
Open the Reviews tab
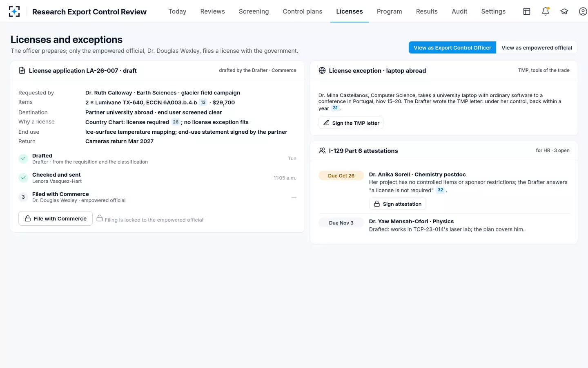212,11
